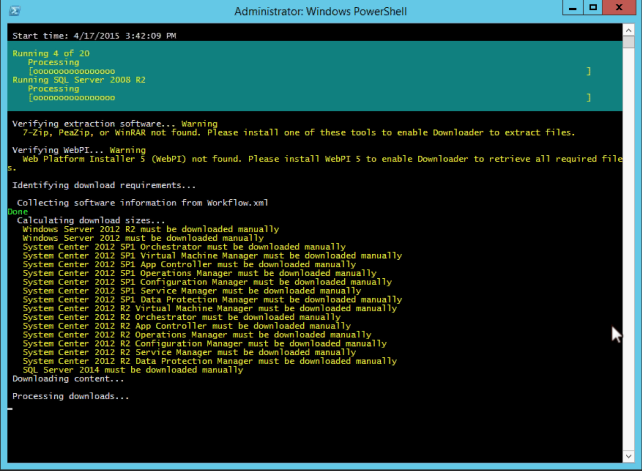The image size is (642, 471).
Task: Click the vertical scrollbar thumb
Action: click(628, 42)
